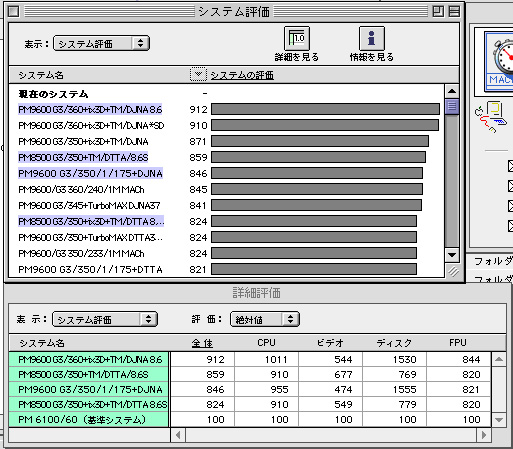Click the window zoom box in the title bar
This screenshot has height=449, width=513.
(438, 12)
